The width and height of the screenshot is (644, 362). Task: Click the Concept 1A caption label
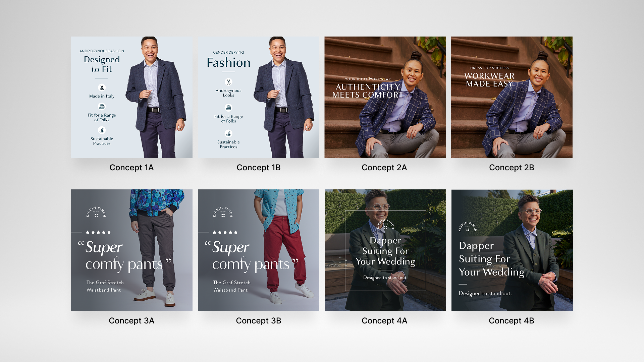pyautogui.click(x=131, y=168)
